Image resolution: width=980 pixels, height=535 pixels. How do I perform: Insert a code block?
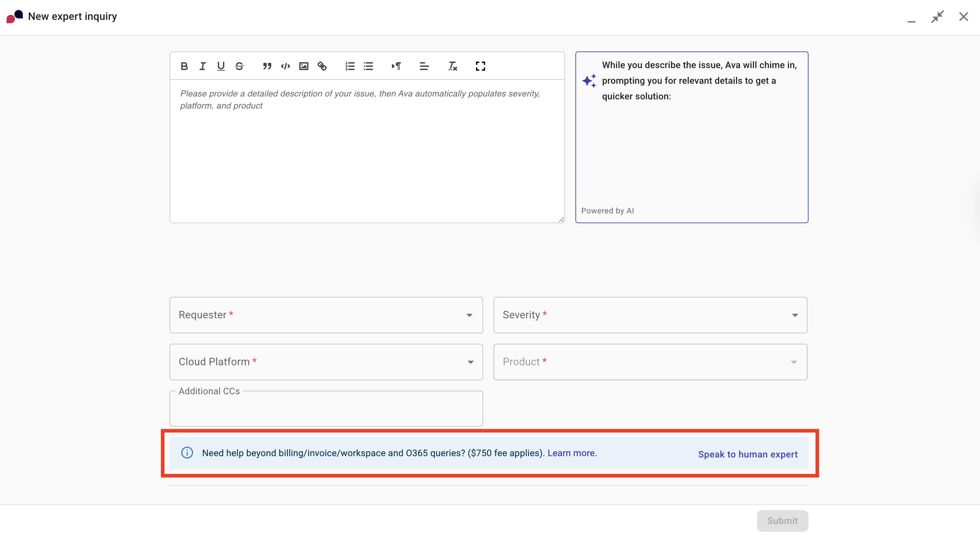285,66
